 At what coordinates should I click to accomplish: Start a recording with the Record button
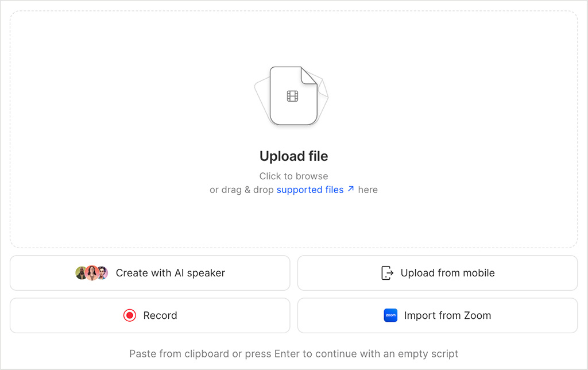coord(150,315)
